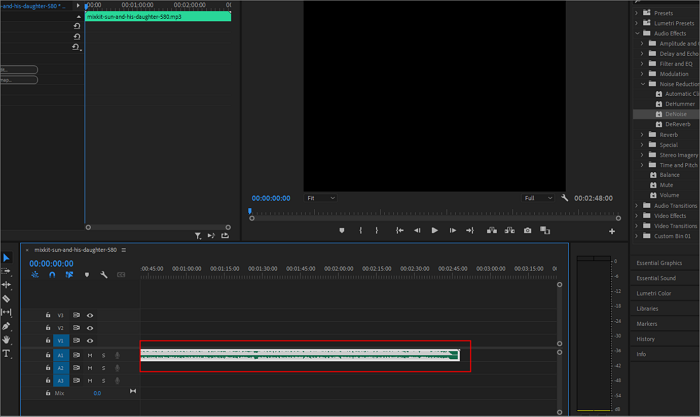Open the Essential Sound panel

pyautogui.click(x=656, y=278)
